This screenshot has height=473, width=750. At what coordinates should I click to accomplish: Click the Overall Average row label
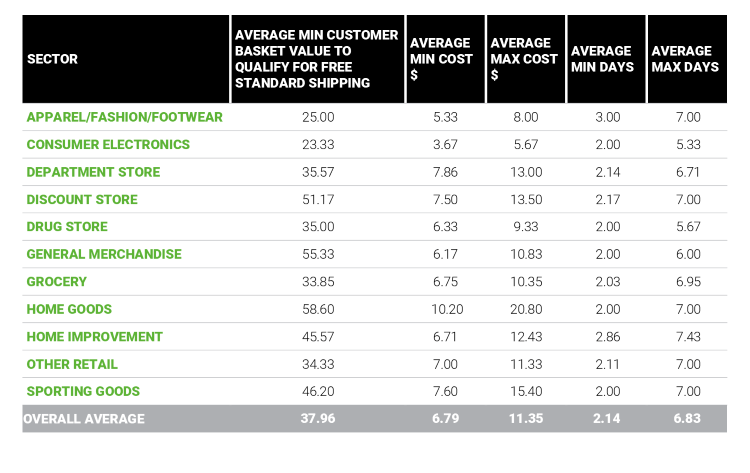[x=86, y=419]
